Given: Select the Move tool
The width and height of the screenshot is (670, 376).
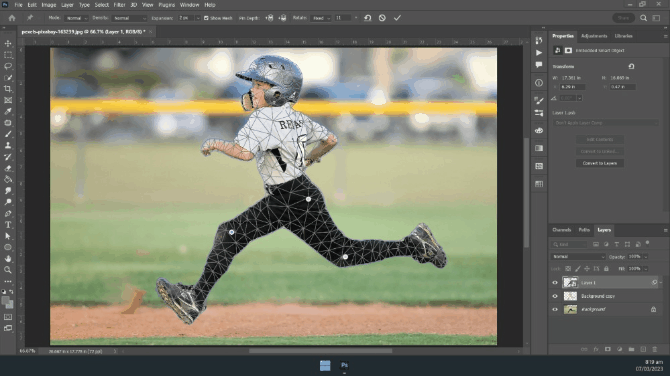Looking at the screenshot, I should (x=8, y=44).
